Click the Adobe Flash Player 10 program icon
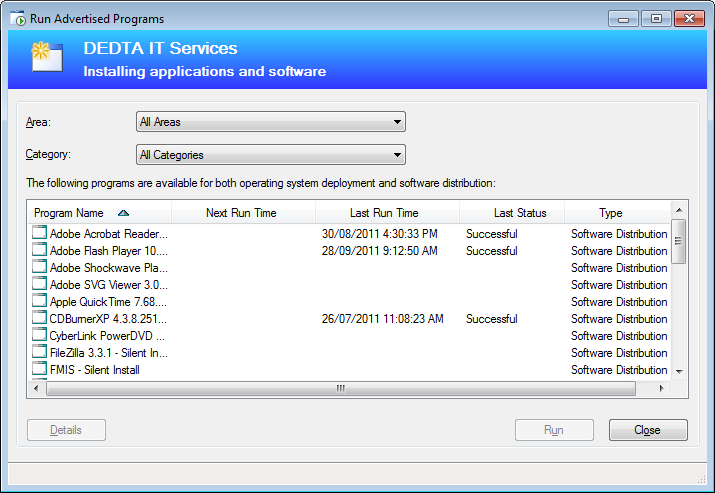The height and width of the screenshot is (493, 715). pos(39,249)
